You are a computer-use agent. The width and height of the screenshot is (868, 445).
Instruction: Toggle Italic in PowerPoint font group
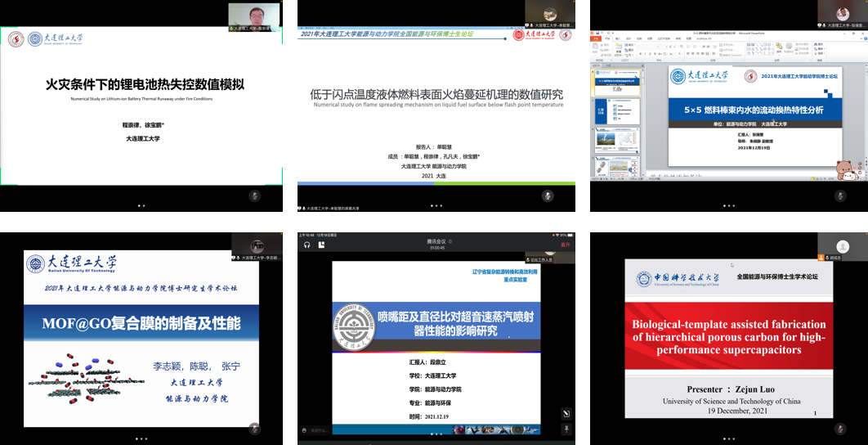point(645,54)
